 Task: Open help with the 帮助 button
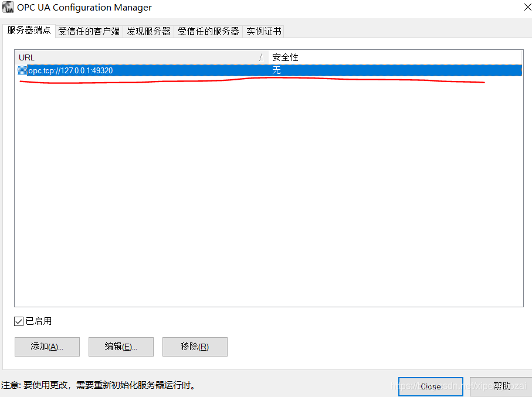point(501,386)
